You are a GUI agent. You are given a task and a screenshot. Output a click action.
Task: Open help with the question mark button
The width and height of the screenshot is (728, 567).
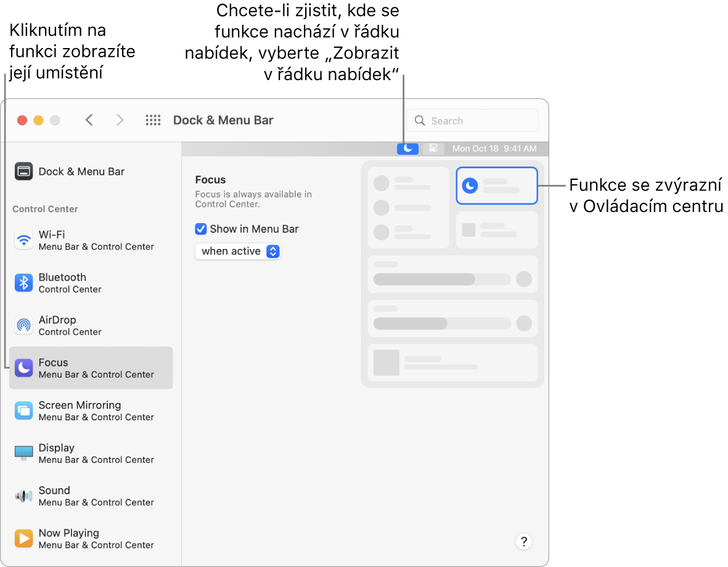coord(523,542)
